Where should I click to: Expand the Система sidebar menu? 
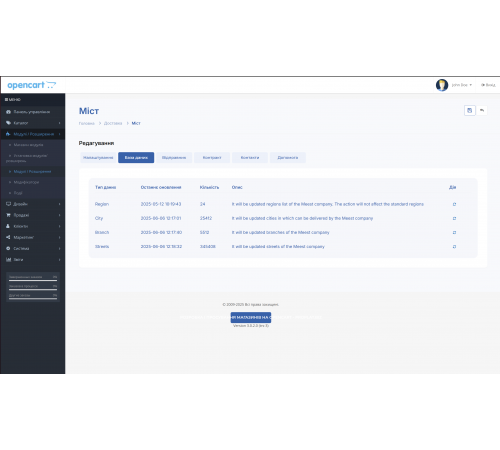point(32,248)
